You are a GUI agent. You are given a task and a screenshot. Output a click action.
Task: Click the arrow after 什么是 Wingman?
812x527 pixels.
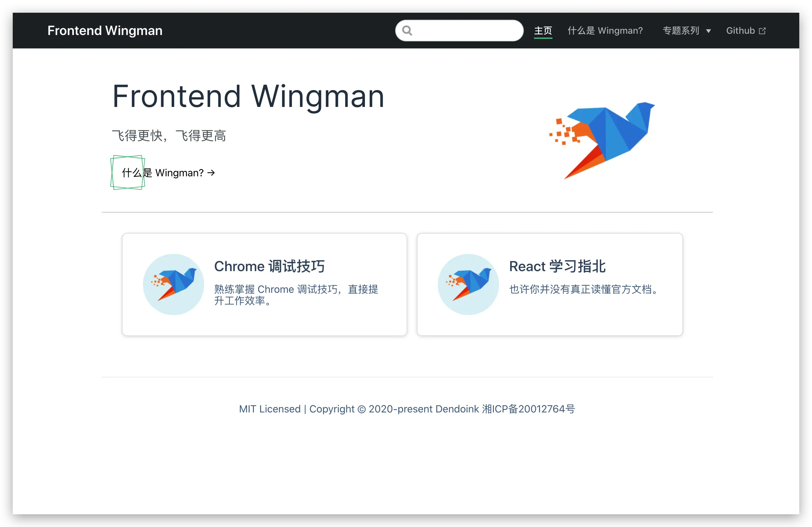(x=211, y=173)
